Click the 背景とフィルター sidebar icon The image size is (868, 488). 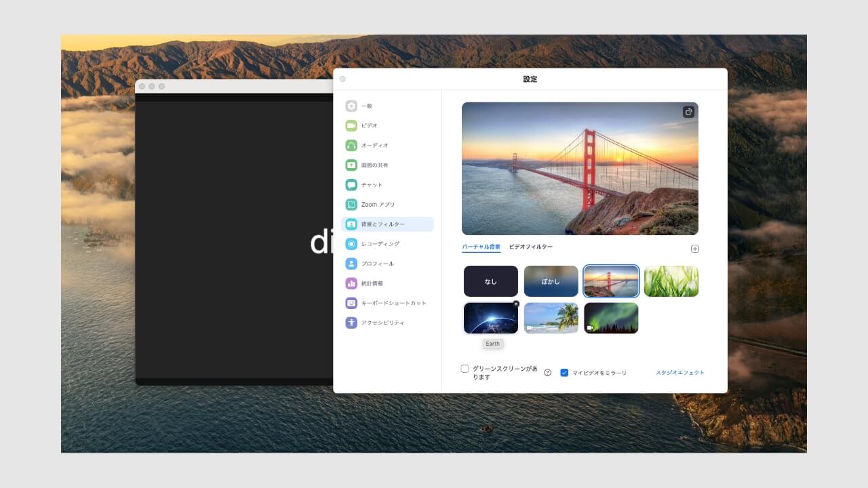(351, 224)
